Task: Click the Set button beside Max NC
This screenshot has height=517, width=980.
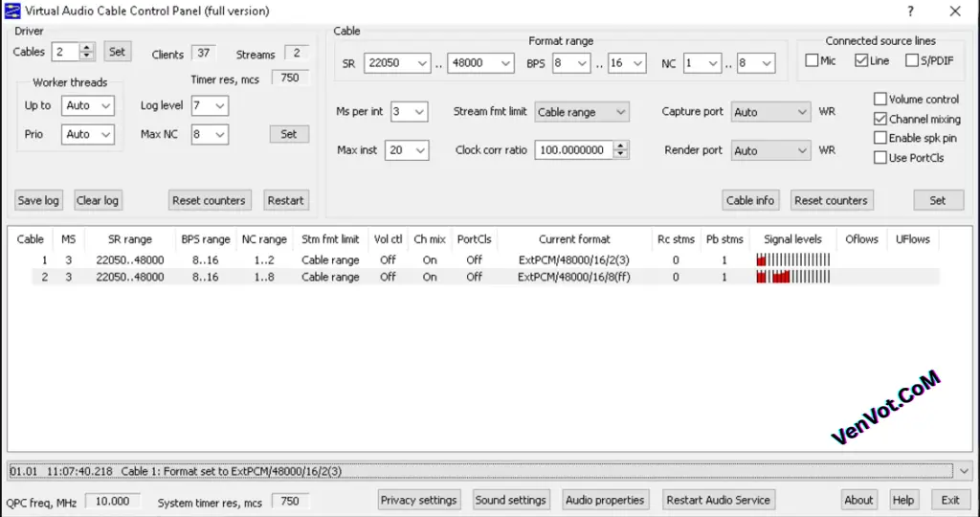Action: point(289,134)
